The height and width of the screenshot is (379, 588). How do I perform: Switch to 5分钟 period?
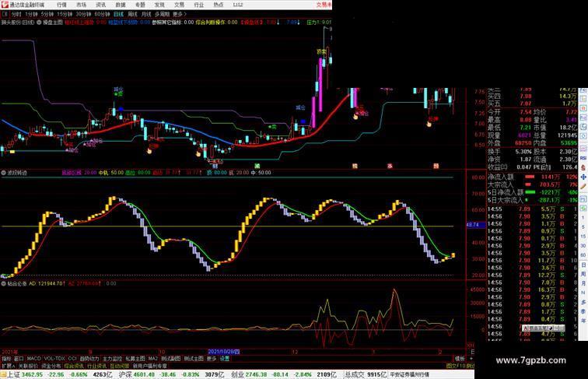click(47, 14)
